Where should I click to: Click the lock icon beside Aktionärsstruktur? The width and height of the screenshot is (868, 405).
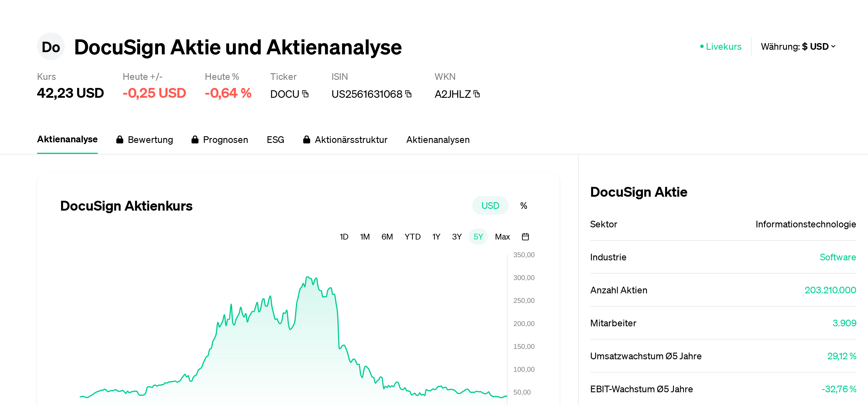click(x=306, y=139)
